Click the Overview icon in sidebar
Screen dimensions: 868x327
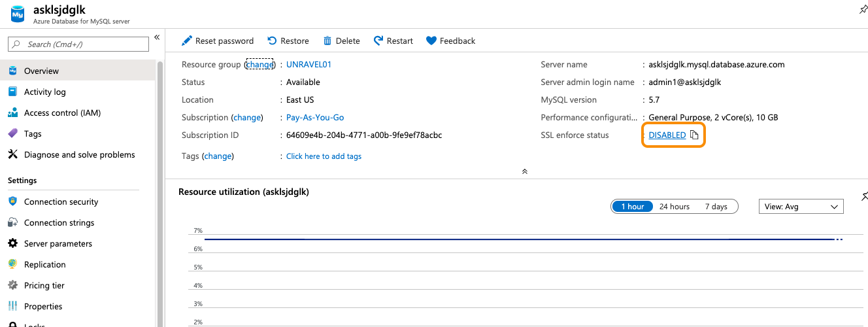[12, 71]
